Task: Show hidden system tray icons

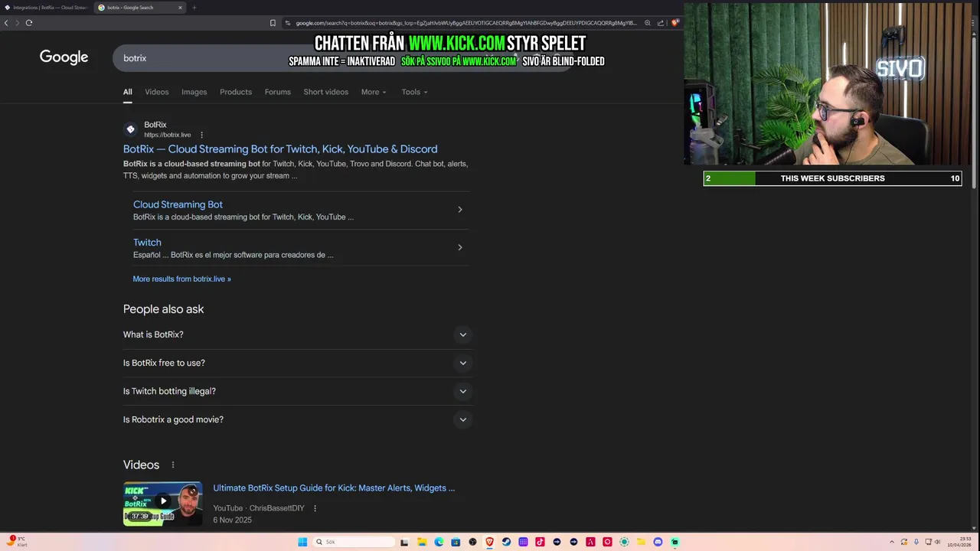Action: click(892, 542)
